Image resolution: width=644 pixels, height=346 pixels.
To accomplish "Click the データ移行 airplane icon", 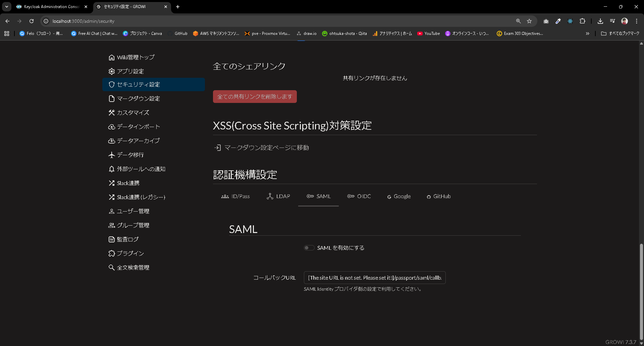I will [x=112, y=155].
